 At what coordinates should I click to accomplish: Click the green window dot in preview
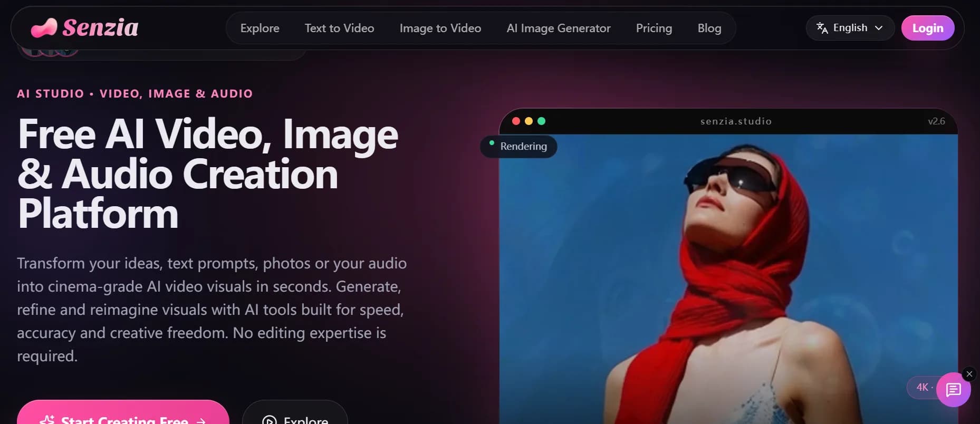point(541,121)
